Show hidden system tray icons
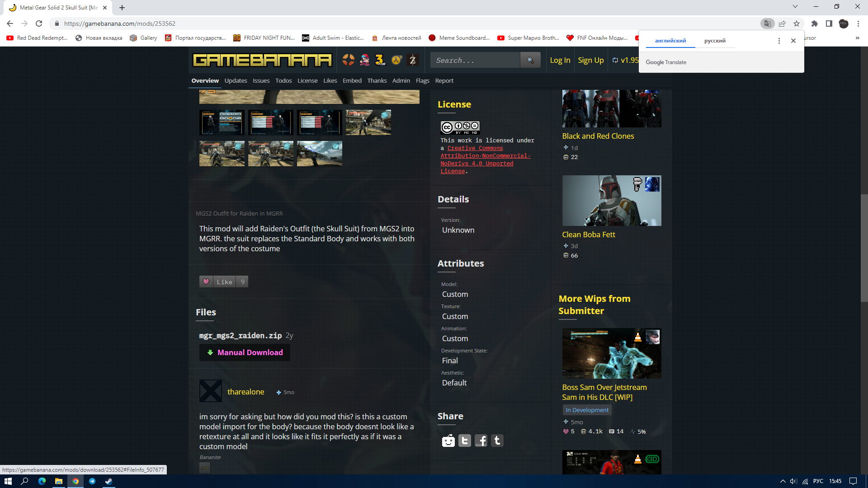 tap(783, 481)
